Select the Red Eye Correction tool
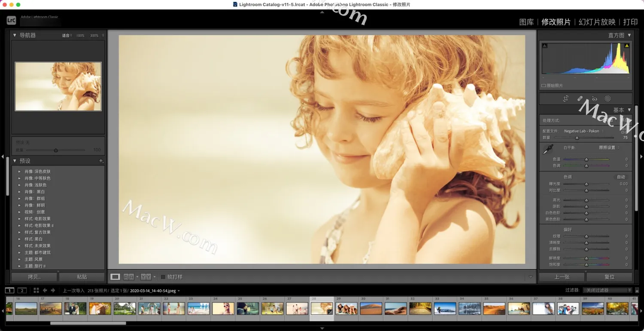The height and width of the screenshot is (331, 644). point(594,98)
